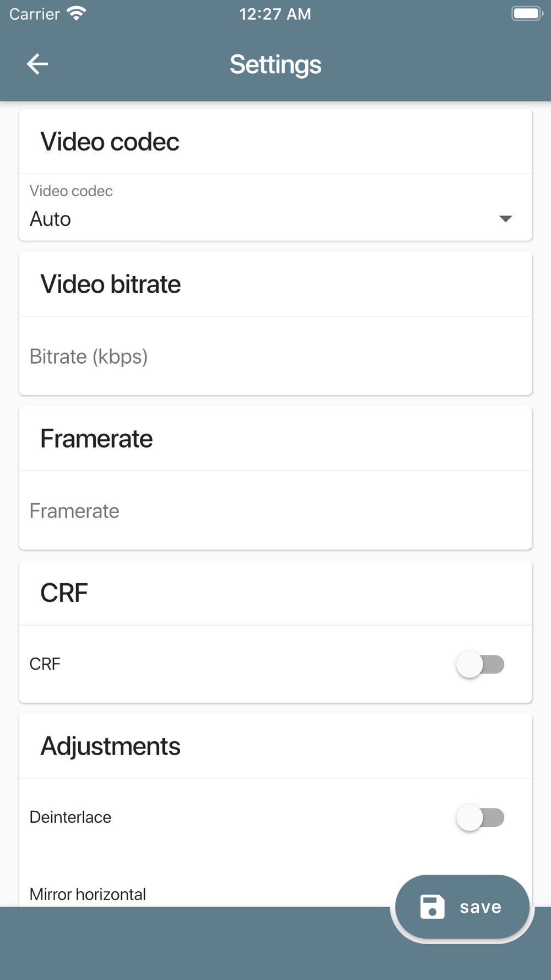This screenshot has width=551, height=980.
Task: Tap the Video codec field label
Action: [x=71, y=191]
